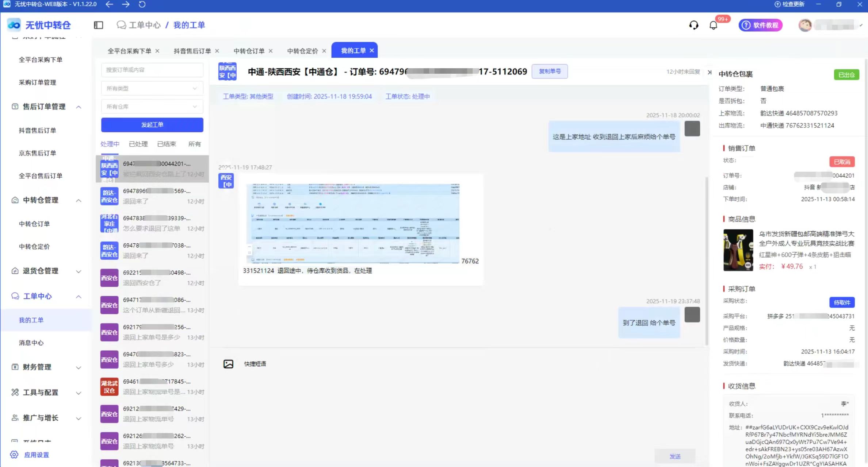Open the 所有类型 dropdown
This screenshot has width=868, height=467.
point(152,88)
